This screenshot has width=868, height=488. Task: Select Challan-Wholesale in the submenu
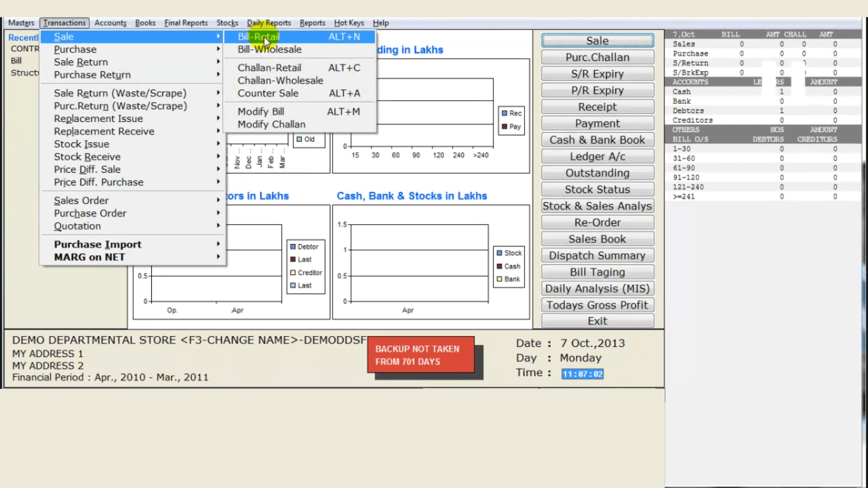click(x=299, y=81)
